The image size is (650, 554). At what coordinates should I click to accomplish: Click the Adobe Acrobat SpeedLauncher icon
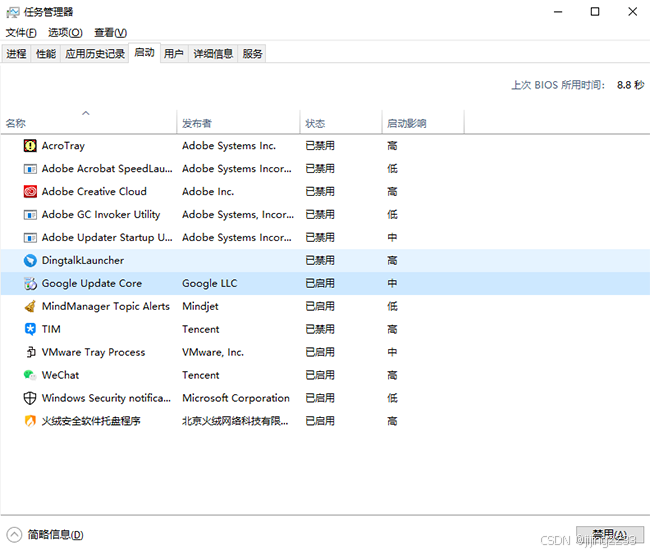click(x=30, y=169)
